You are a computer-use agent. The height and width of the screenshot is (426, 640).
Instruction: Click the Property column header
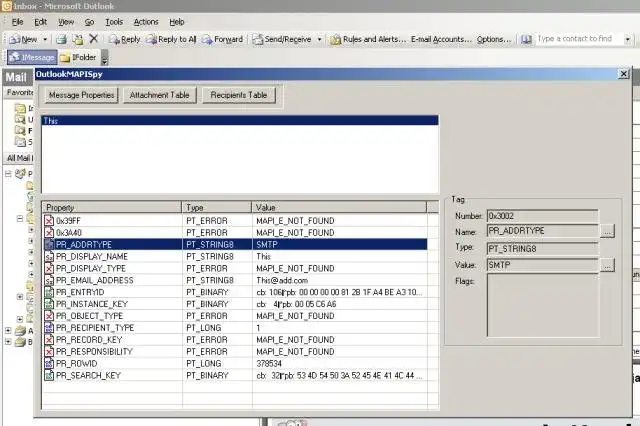coord(112,207)
